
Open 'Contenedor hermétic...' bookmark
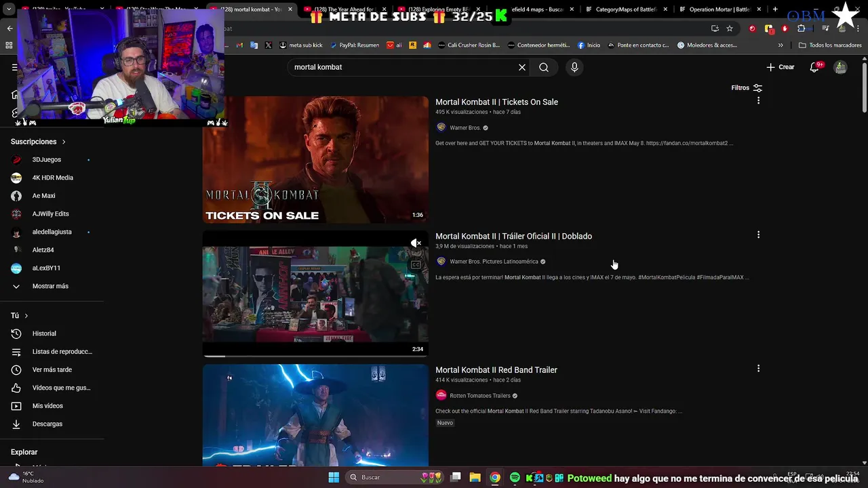tap(538, 45)
